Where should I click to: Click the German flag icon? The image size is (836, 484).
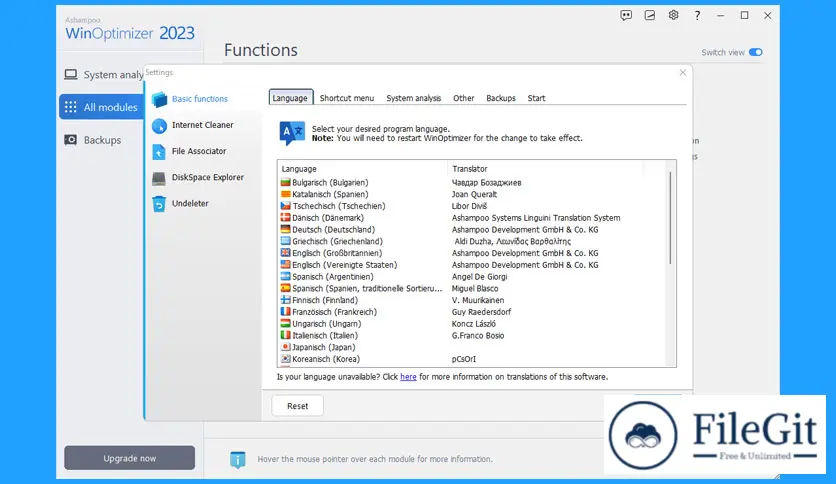pyautogui.click(x=286, y=229)
